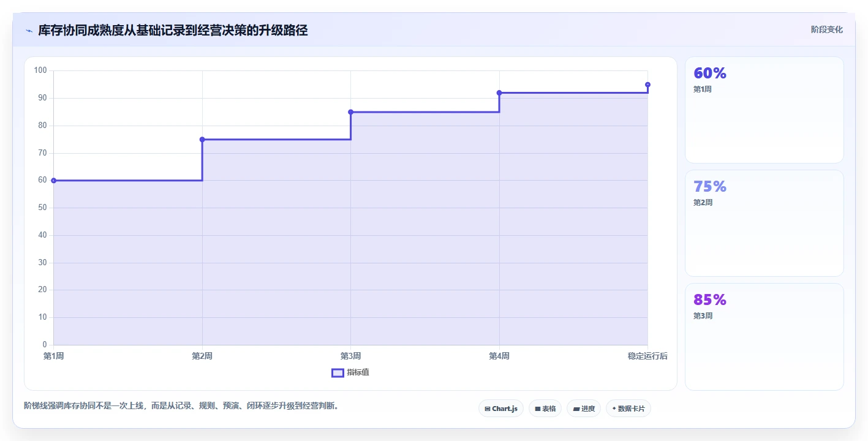Click the 第2周 data point at 75

coord(202,140)
